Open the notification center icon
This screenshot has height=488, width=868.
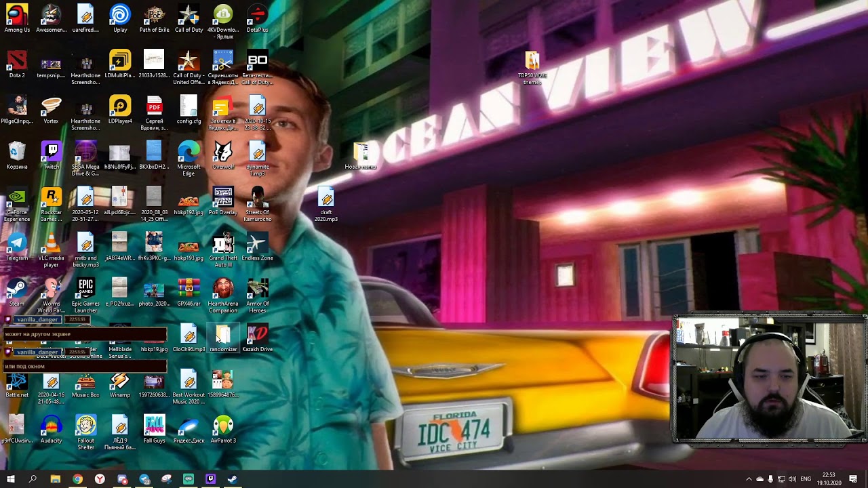click(x=853, y=479)
